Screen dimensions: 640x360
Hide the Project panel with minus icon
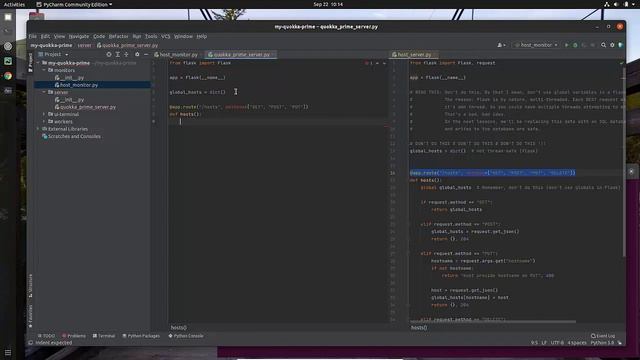tap(146, 54)
